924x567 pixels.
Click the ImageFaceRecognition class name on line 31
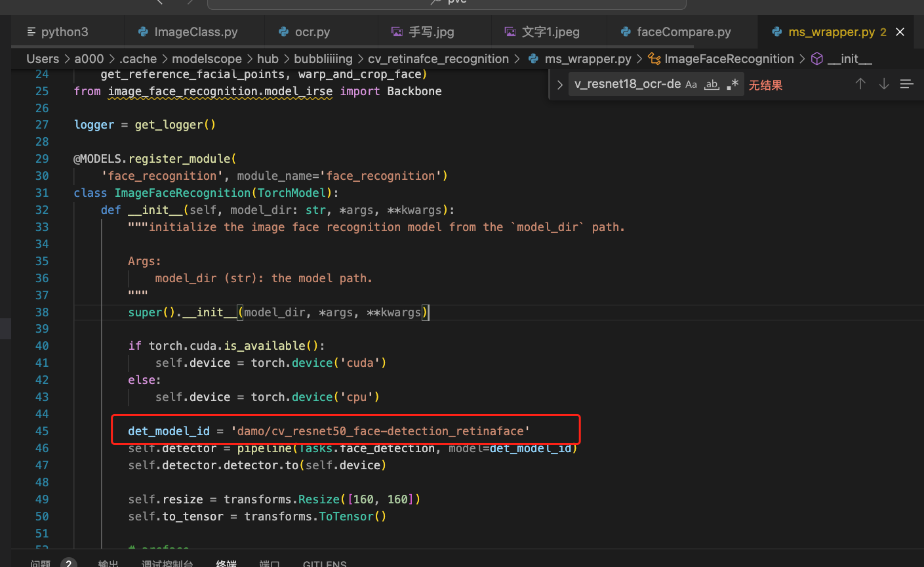183,193
